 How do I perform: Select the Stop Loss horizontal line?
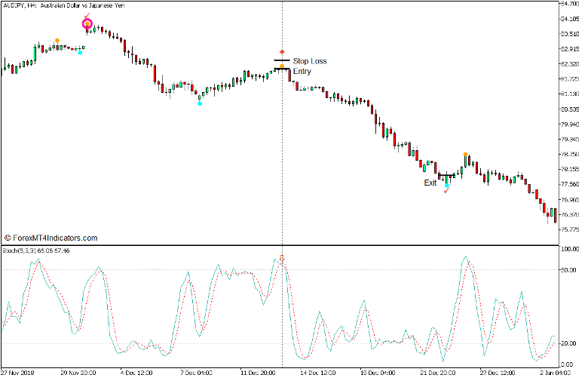click(x=282, y=60)
